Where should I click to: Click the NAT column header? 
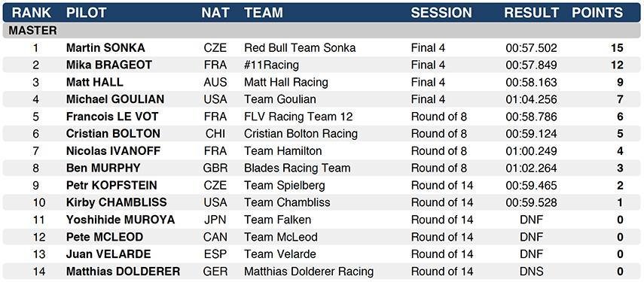(x=215, y=13)
